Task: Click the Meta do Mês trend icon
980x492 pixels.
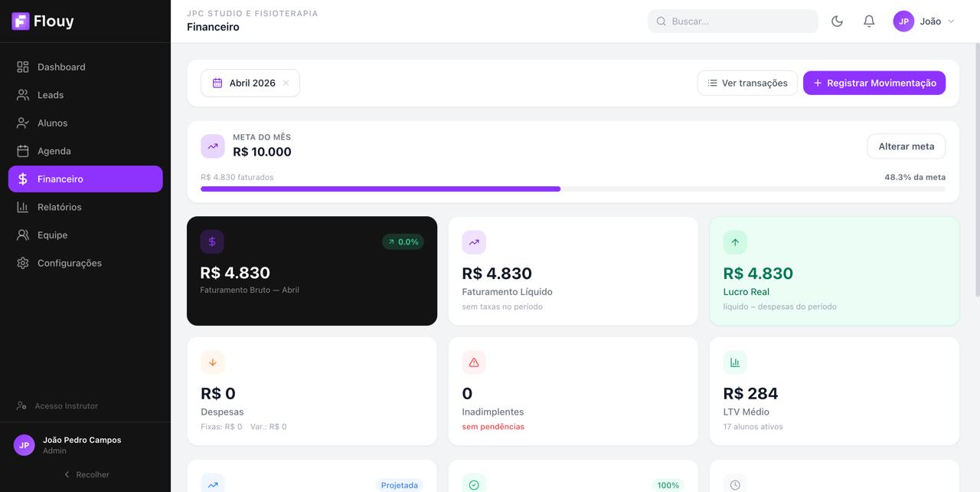Action: 213,146
